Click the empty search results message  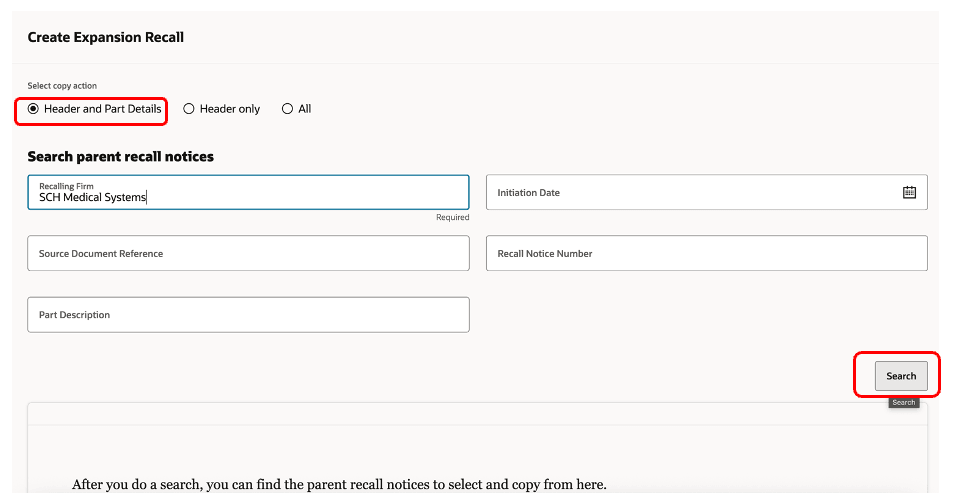339,485
